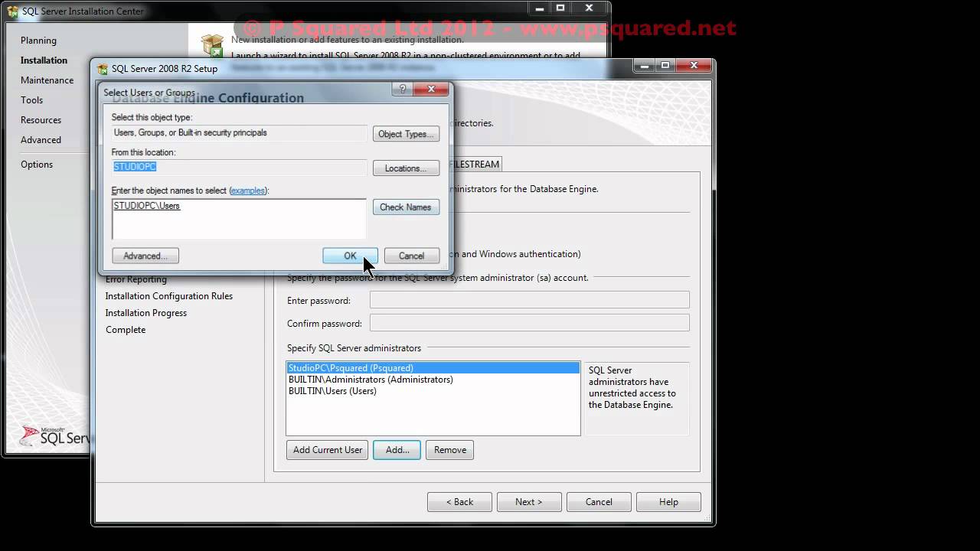Open the Object Types button
The image size is (980, 551).
tap(406, 134)
